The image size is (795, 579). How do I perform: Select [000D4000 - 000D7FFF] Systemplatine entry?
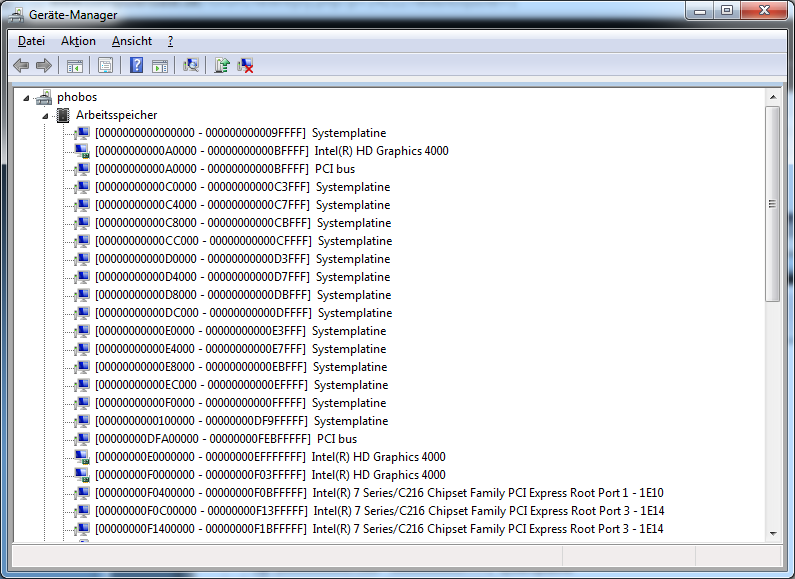pos(242,277)
